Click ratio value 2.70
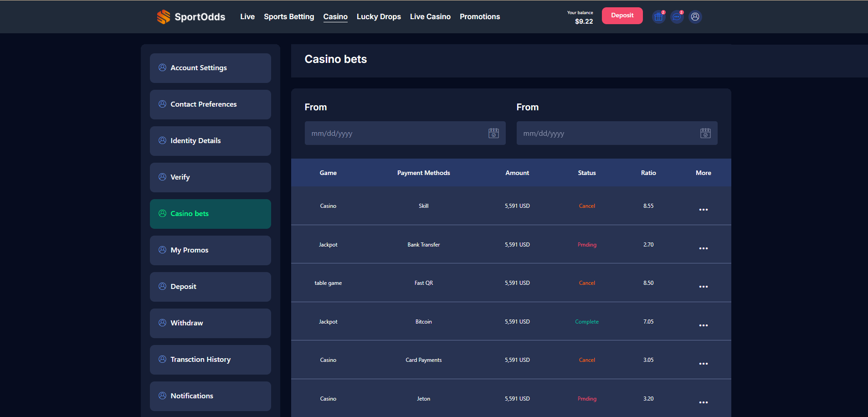868x417 pixels. click(x=648, y=245)
